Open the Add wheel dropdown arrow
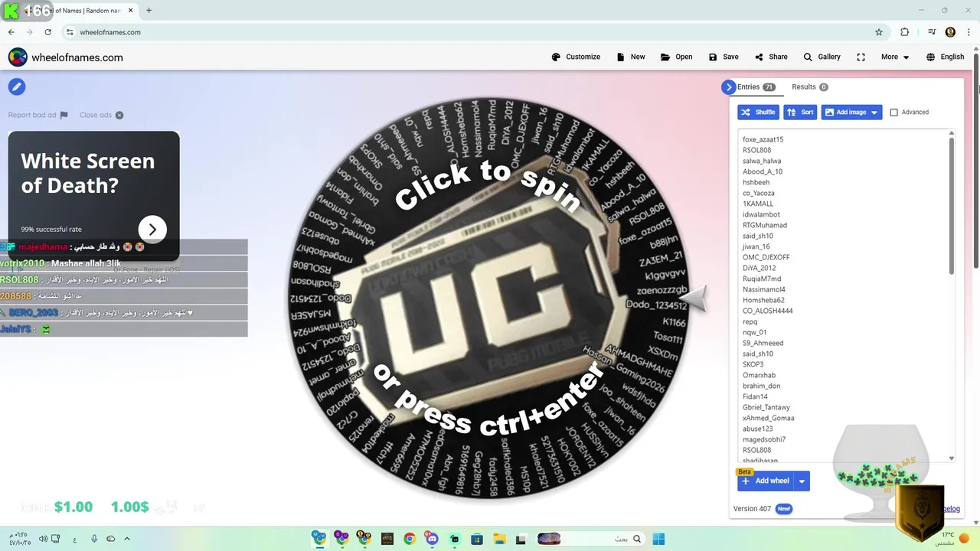980x551 pixels. pos(802,481)
